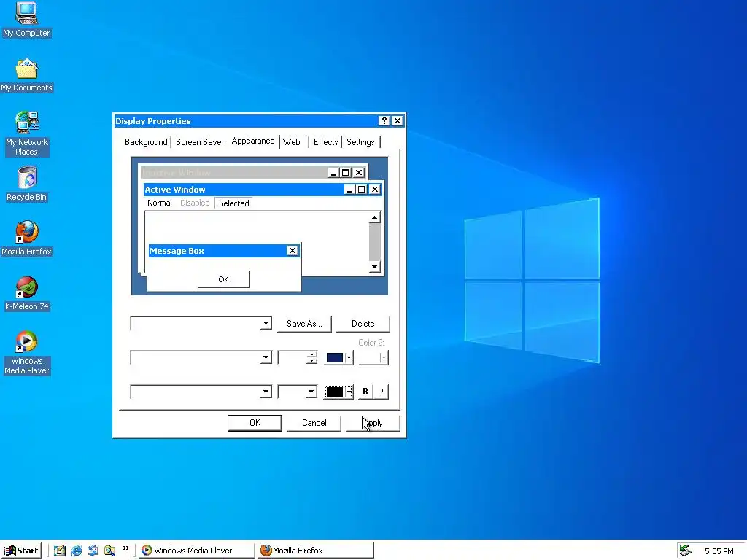This screenshot has width=747, height=560.
Task: Open the Start menu
Action: pos(21,551)
